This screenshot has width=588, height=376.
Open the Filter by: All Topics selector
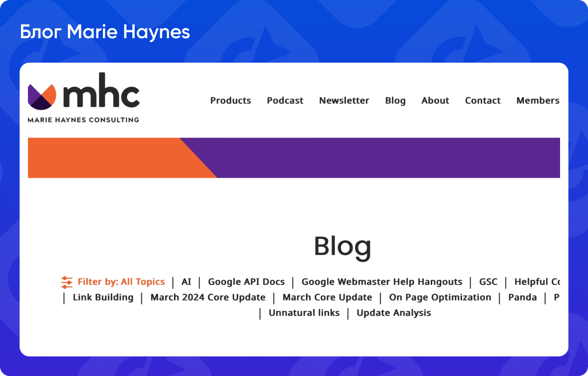(121, 282)
